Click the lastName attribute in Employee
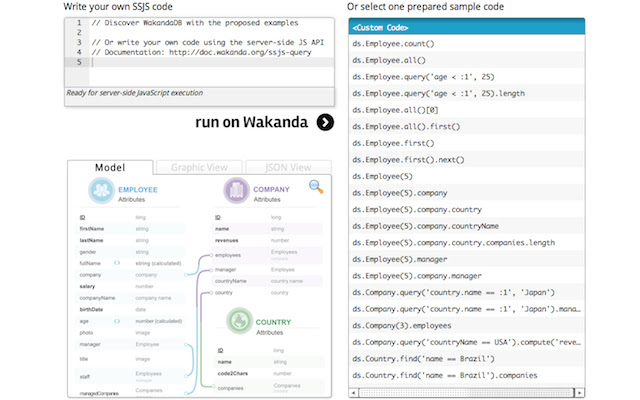This screenshot has width=640, height=400. tap(91, 240)
